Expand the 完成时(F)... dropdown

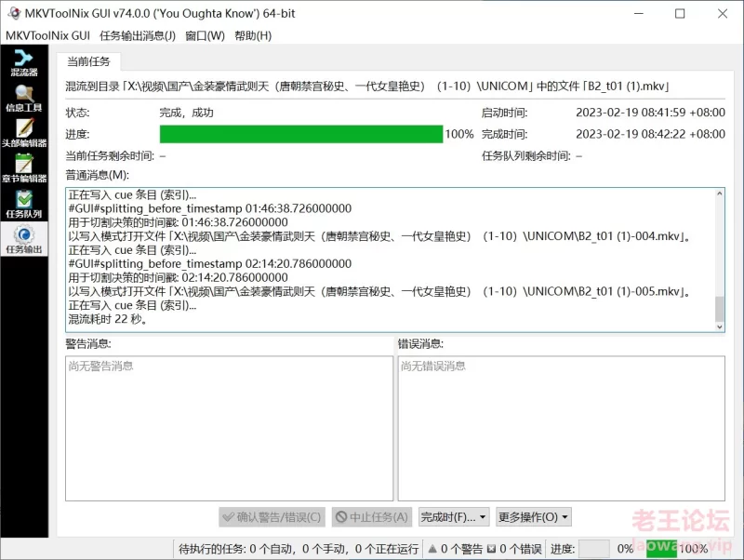(454, 517)
